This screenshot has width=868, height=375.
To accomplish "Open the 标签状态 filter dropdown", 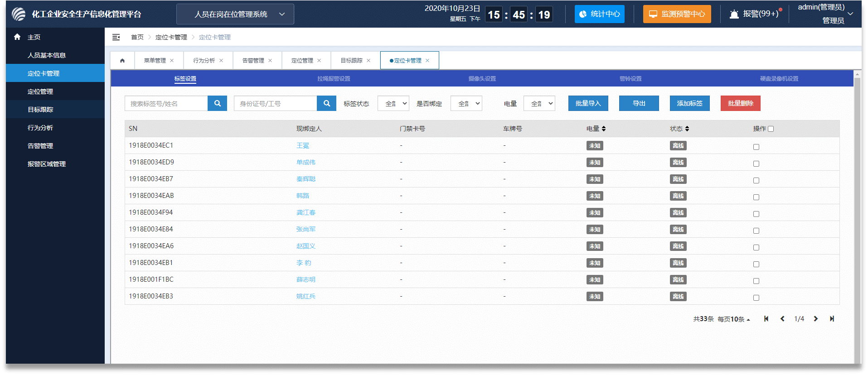I will [x=393, y=103].
